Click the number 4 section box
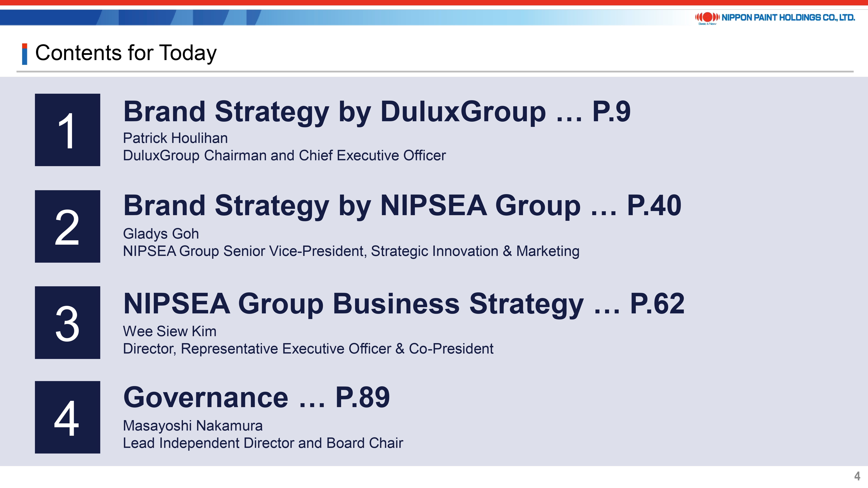 point(67,417)
